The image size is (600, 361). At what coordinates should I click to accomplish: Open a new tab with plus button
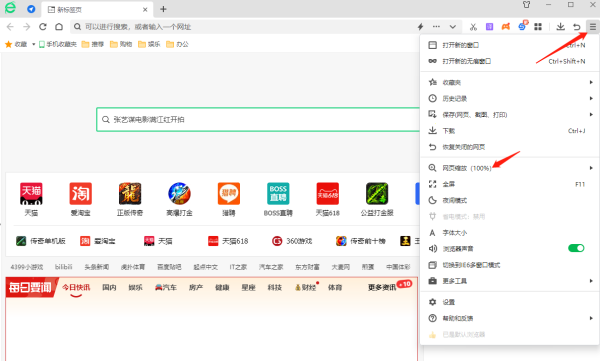point(163,9)
